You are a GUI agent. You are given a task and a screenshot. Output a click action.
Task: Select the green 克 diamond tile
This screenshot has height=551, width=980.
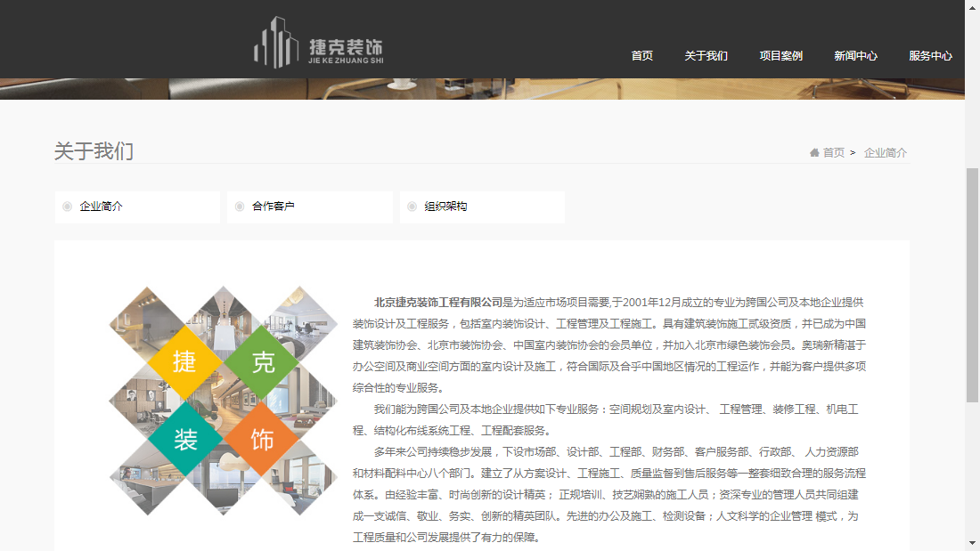(x=263, y=363)
